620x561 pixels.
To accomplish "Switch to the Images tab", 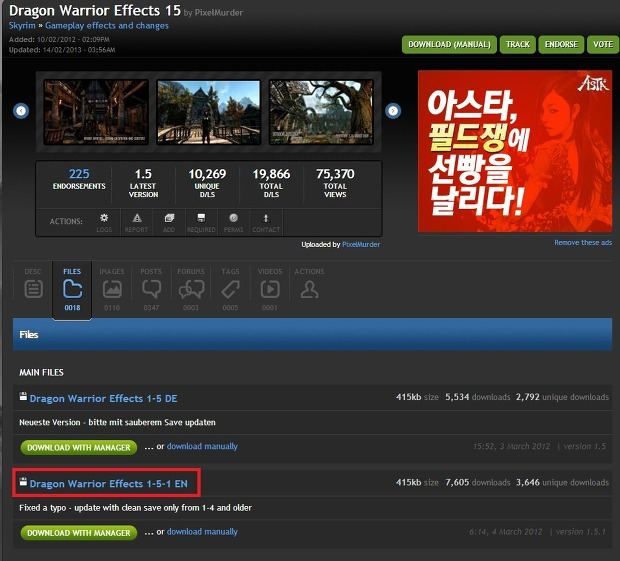I will [112, 289].
